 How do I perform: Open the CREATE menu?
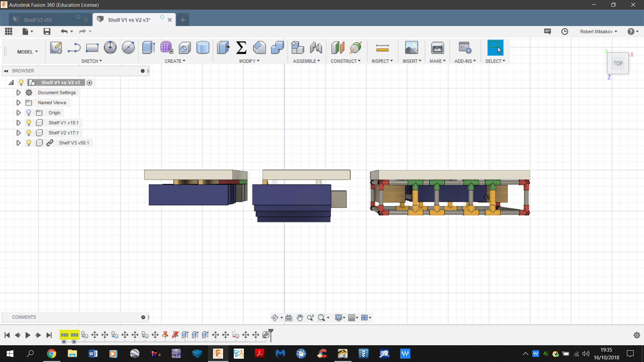[x=175, y=61]
